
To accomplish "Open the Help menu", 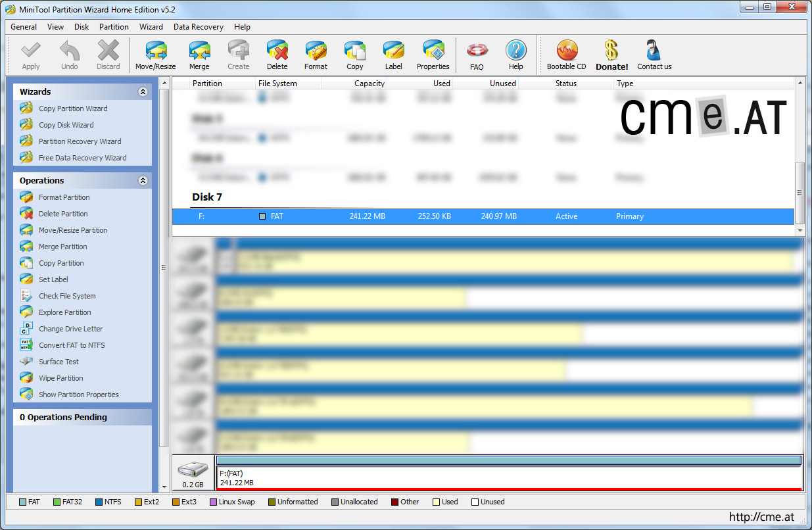I will click(242, 27).
